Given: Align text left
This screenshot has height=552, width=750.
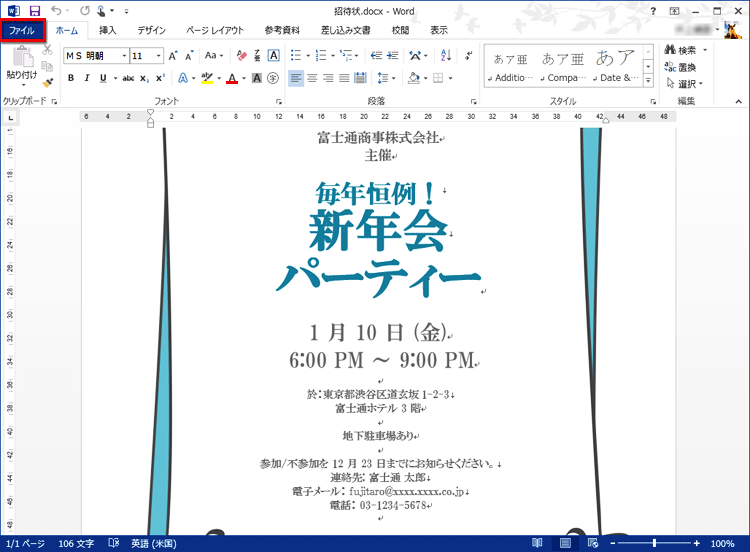Looking at the screenshot, I should pos(296,78).
